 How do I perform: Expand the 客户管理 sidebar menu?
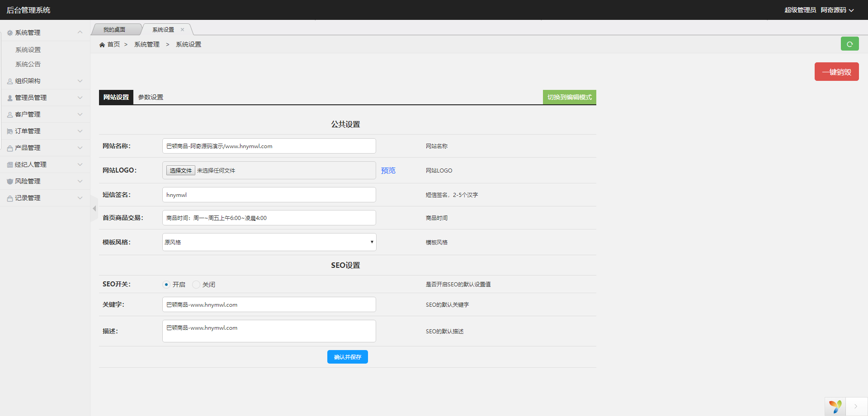coord(44,115)
